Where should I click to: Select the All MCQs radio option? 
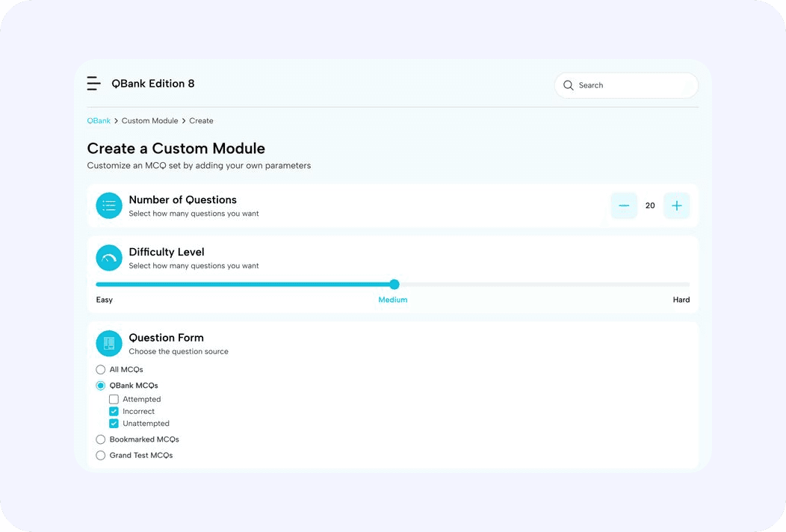(101, 370)
